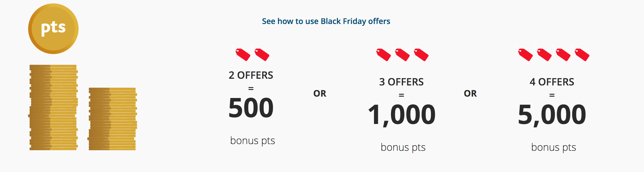Click the middle red tag above 3 OFFERS
The width and height of the screenshot is (644, 172).
coord(401,53)
